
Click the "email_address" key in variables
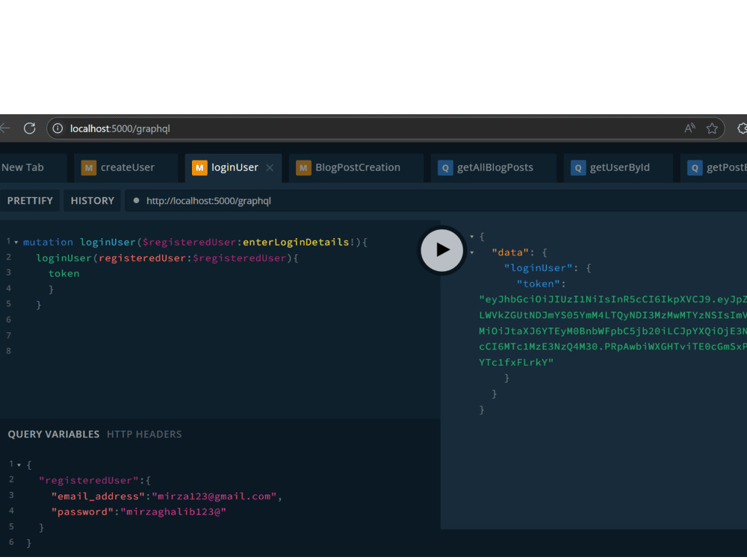coord(98,497)
